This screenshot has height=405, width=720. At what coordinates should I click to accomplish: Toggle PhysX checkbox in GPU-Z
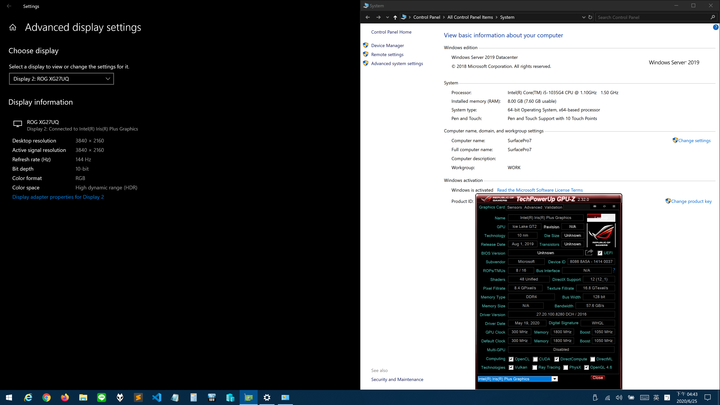point(566,367)
